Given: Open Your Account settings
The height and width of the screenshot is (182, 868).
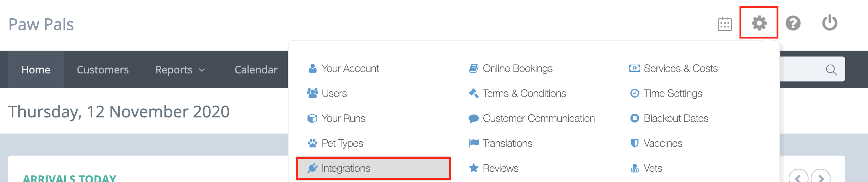Looking at the screenshot, I should click(343, 68).
